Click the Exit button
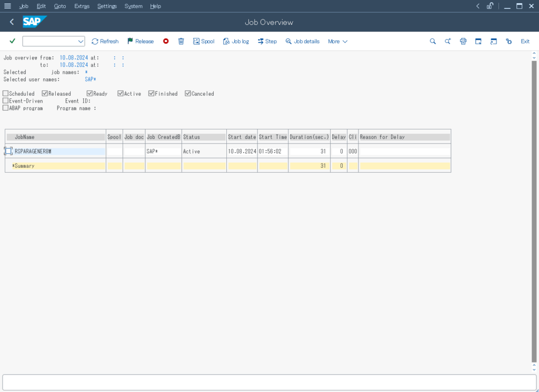 (x=525, y=41)
